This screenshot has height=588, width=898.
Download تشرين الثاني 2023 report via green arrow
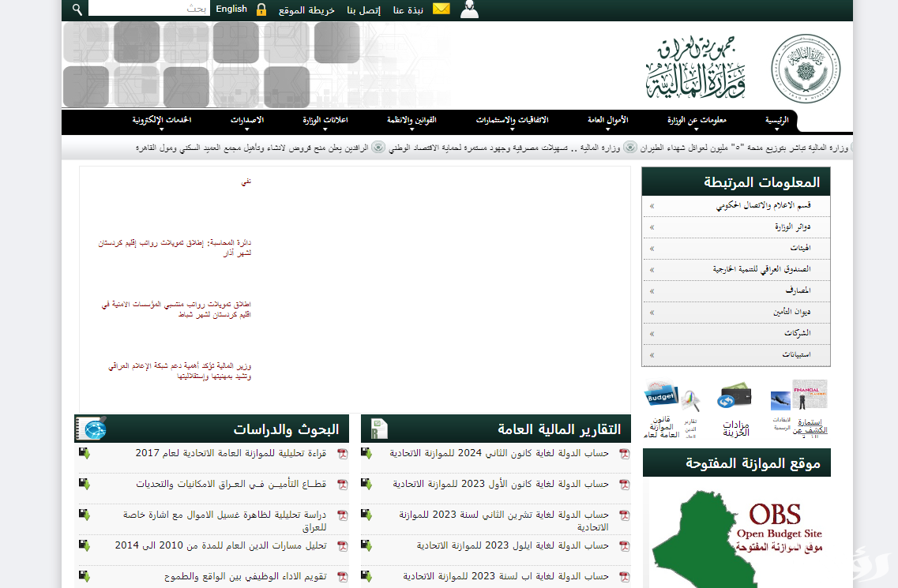366,515
